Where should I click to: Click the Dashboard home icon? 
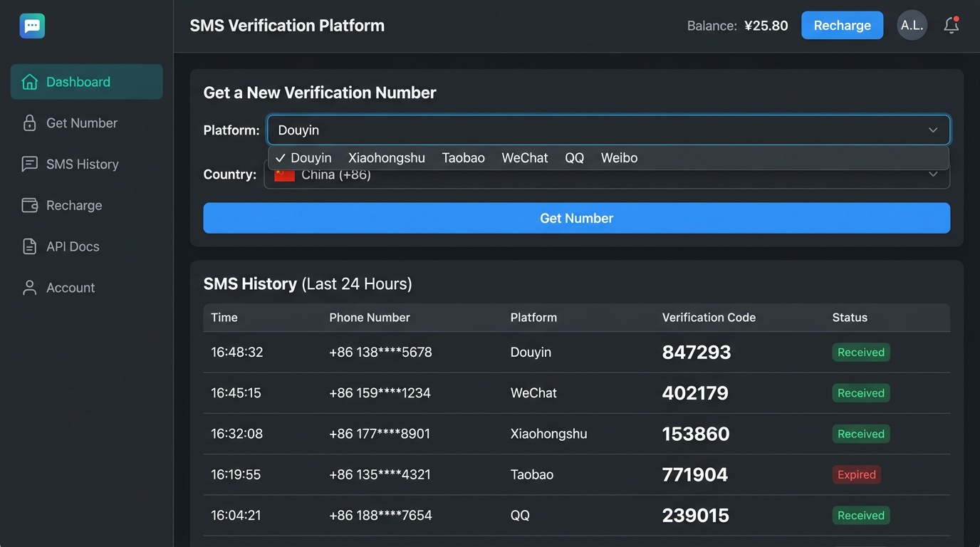30,82
